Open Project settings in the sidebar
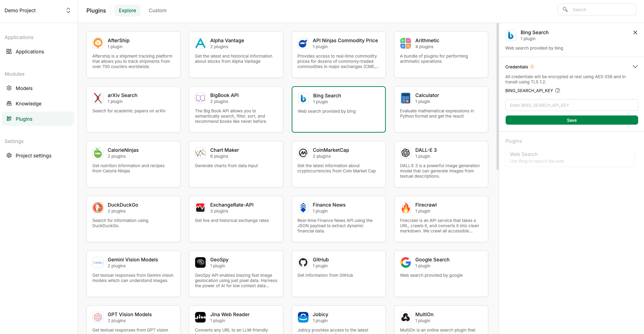Image resolution: width=644 pixels, height=334 pixels. point(38,156)
